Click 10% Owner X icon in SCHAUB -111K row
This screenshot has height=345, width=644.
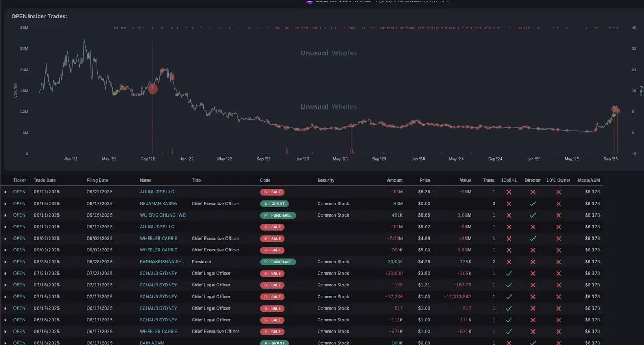[558, 320]
